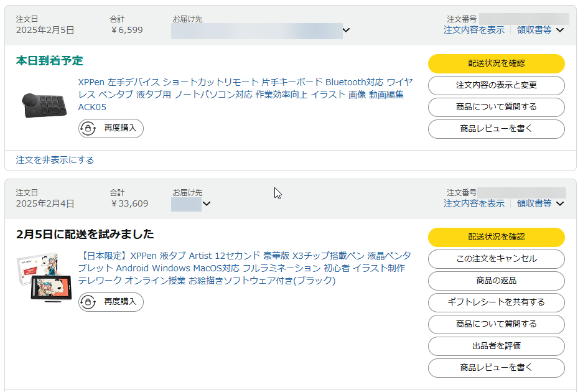Image resolution: width=583 pixels, height=392 pixels.
Task: Click 配送状況を確認 for the attempted delivery order
Action: [496, 237]
